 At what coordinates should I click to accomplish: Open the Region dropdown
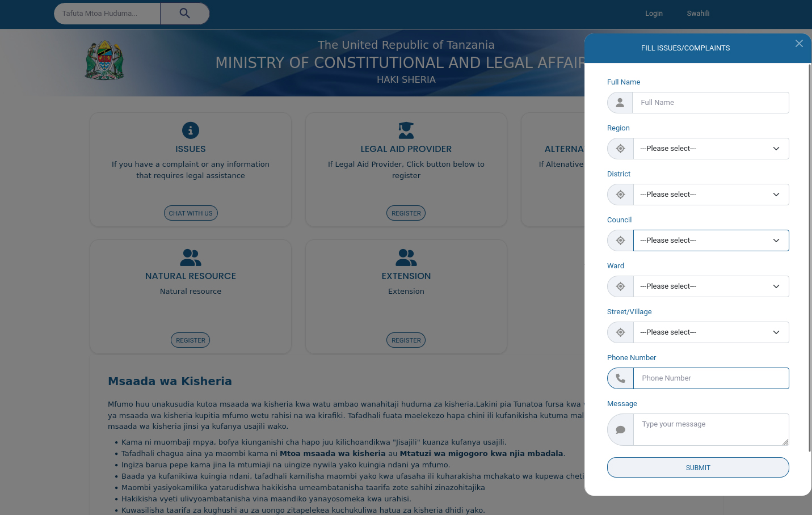(x=710, y=149)
